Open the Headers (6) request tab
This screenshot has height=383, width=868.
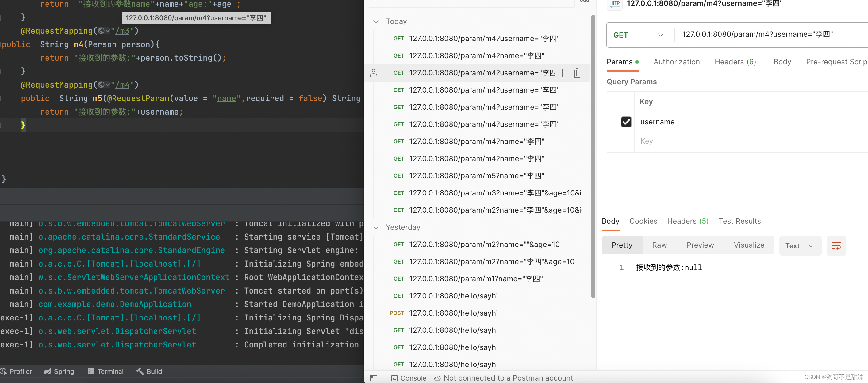point(735,62)
